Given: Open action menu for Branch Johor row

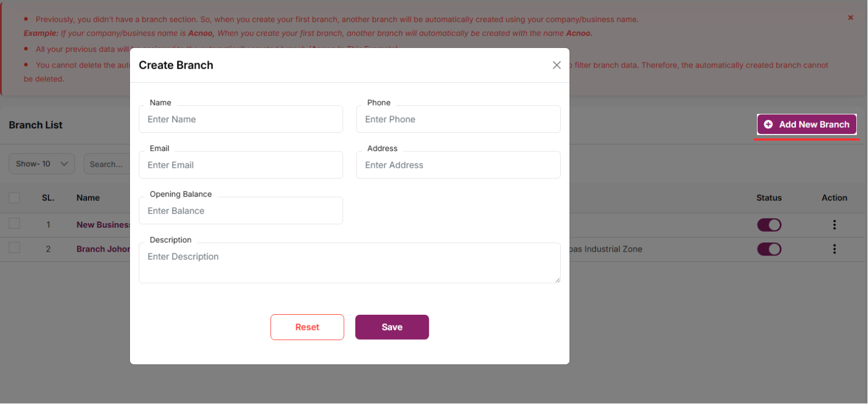Looking at the screenshot, I should click(834, 249).
